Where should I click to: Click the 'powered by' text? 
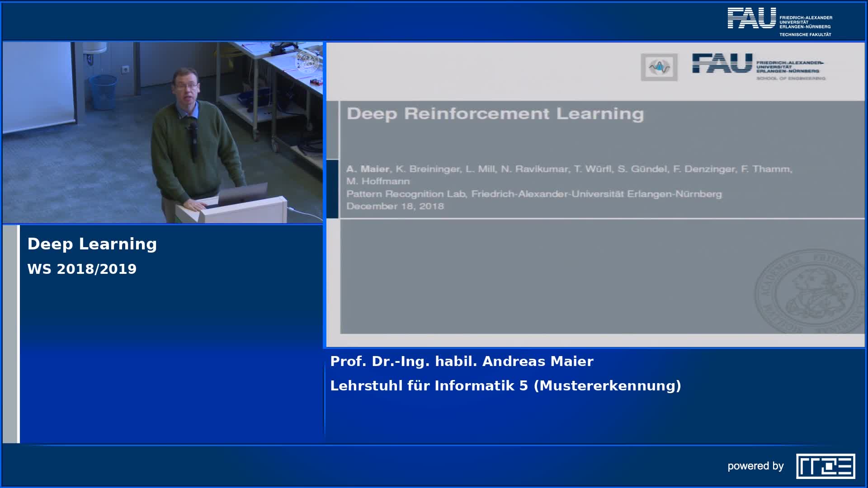tap(755, 466)
